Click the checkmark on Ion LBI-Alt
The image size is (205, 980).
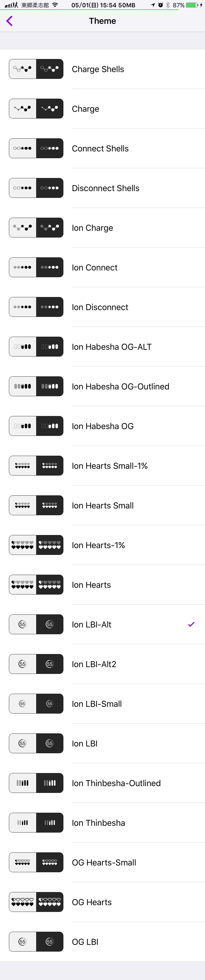(191, 624)
